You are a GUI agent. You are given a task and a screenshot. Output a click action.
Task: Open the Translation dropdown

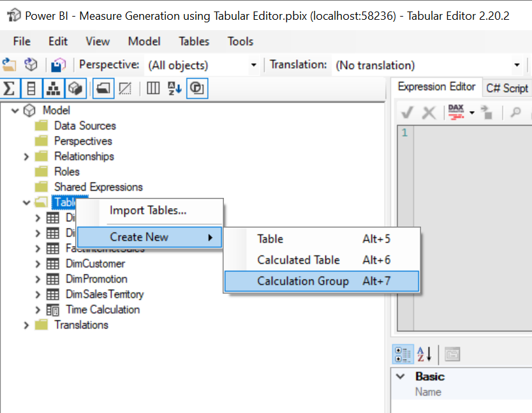(x=517, y=65)
